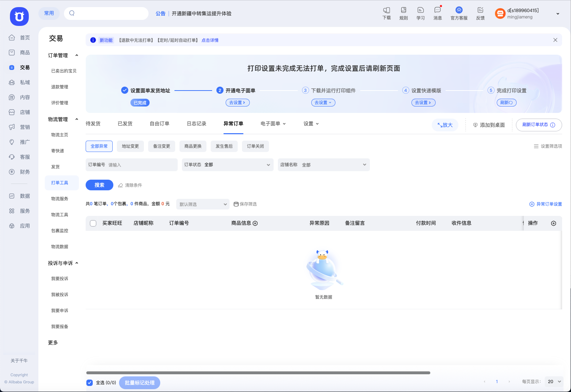Open the 店铺名称 dropdown
This screenshot has width=571, height=392.
pyautogui.click(x=324, y=165)
